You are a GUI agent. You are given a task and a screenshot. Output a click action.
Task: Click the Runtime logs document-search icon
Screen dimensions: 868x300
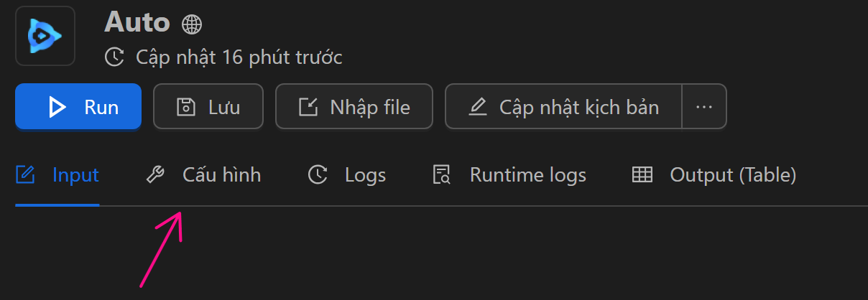(x=441, y=174)
